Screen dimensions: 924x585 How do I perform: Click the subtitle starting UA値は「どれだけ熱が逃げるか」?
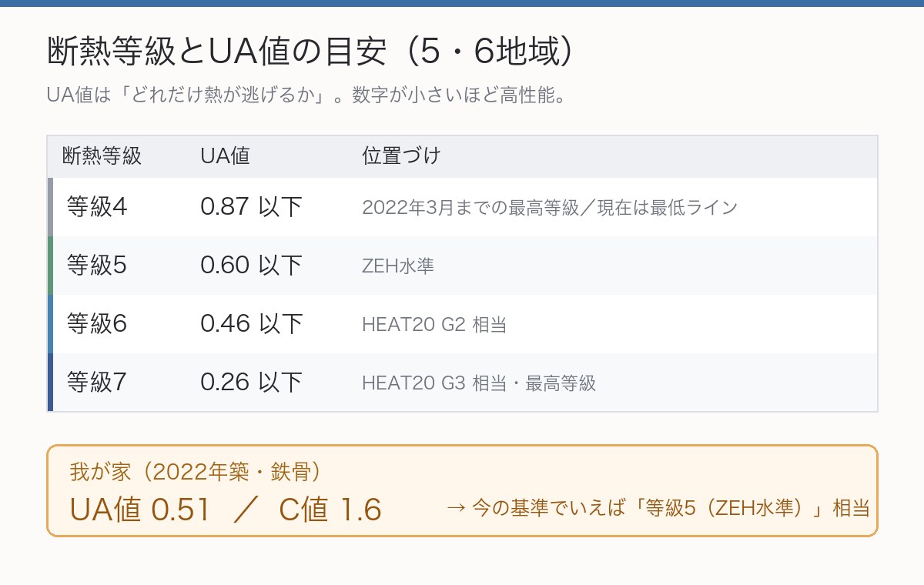[x=308, y=97]
